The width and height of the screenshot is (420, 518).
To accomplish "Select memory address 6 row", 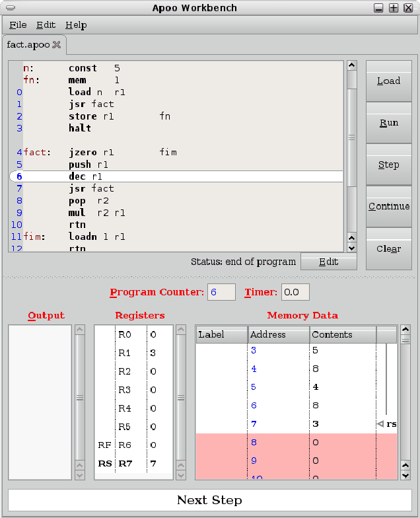I will coord(297,406).
